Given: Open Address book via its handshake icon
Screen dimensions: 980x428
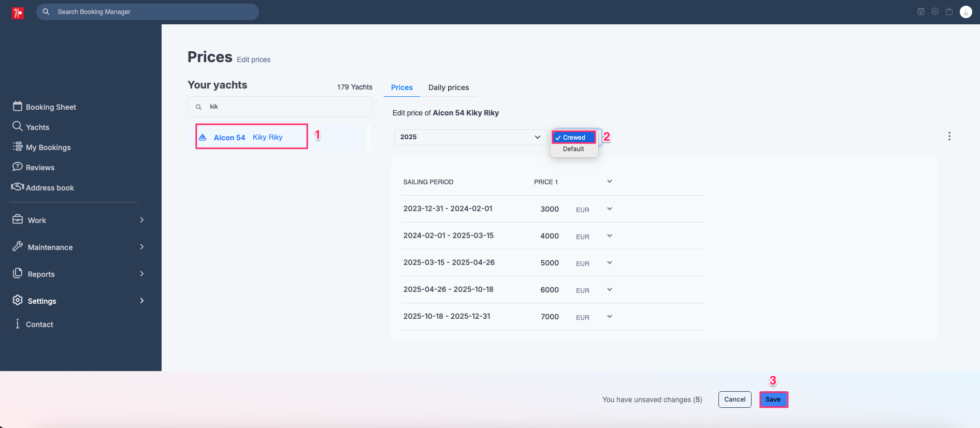Looking at the screenshot, I should (18, 187).
